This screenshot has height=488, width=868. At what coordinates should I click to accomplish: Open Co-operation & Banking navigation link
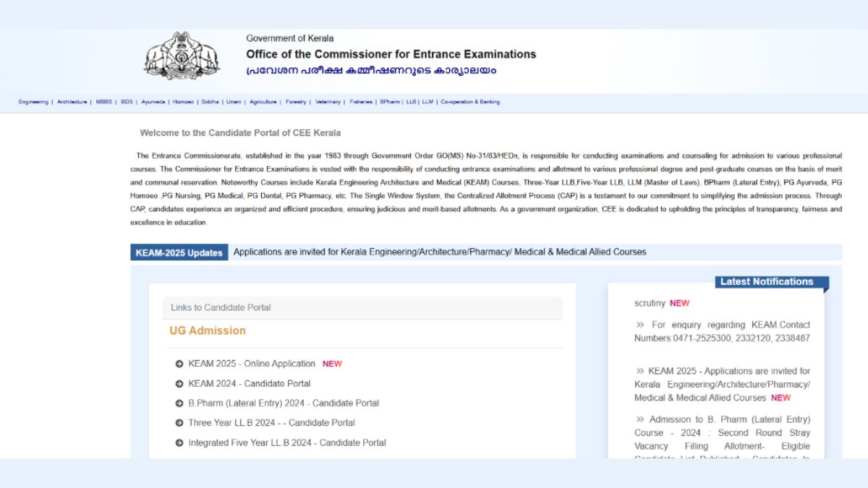(x=469, y=102)
